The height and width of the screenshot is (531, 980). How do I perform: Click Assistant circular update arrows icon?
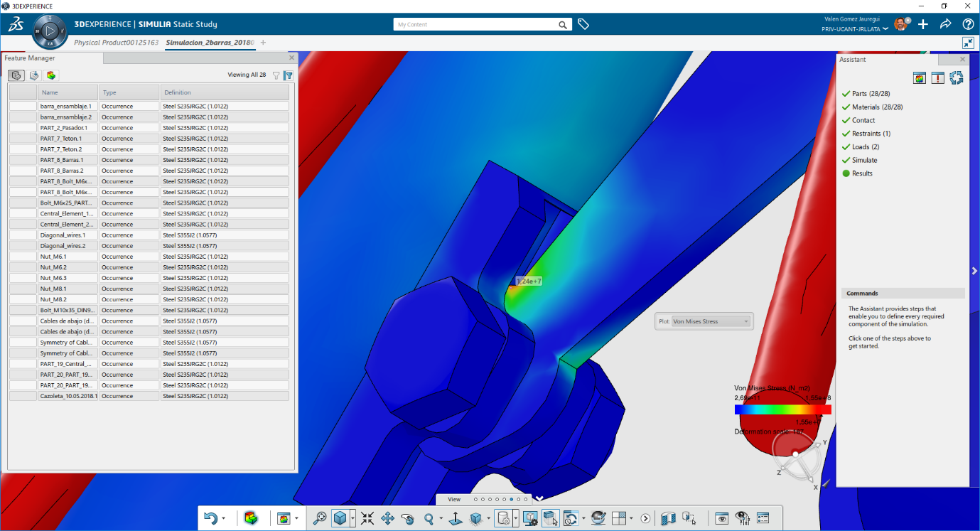pyautogui.click(x=957, y=78)
